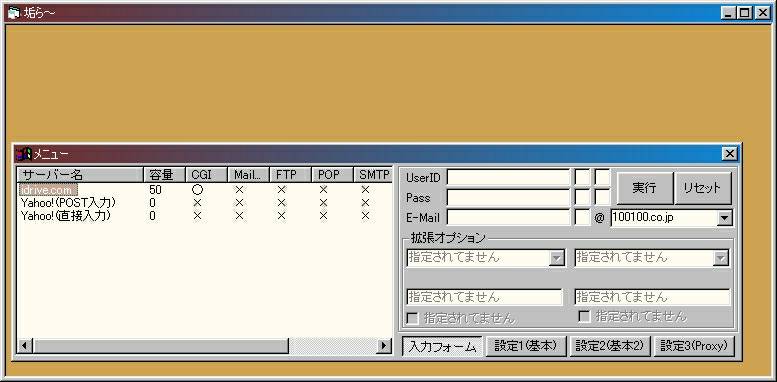Image resolution: width=777 pixels, height=382 pixels.
Task: Toggle right 指定されてません checkbox
Action: pyautogui.click(x=585, y=316)
